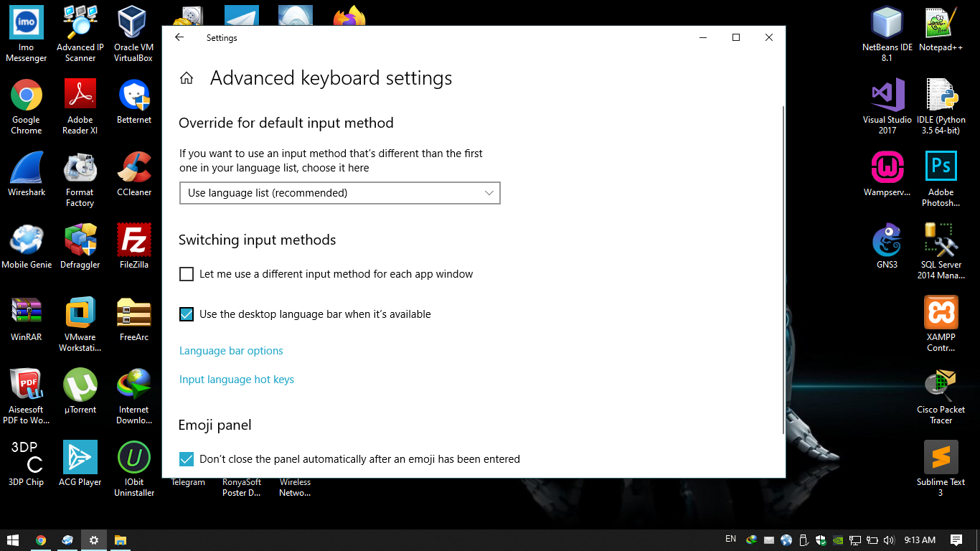
Task: Open the EN language indicator menu
Action: pos(730,539)
